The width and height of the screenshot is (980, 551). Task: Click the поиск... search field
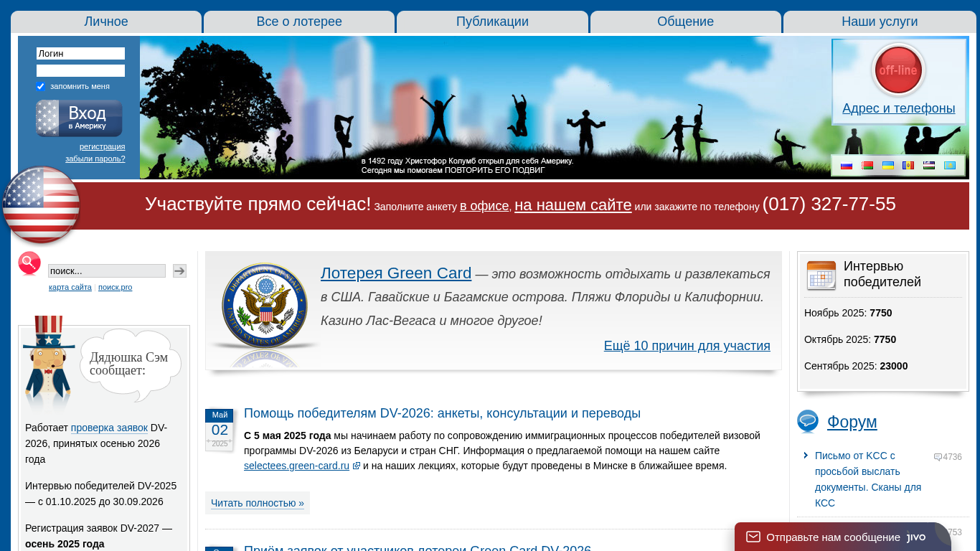[107, 270]
